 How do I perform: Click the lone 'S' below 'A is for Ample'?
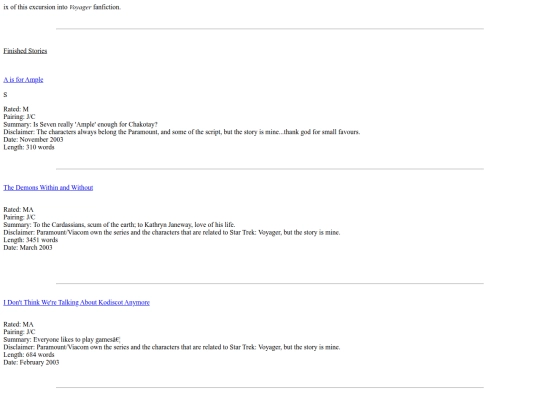(5, 94)
